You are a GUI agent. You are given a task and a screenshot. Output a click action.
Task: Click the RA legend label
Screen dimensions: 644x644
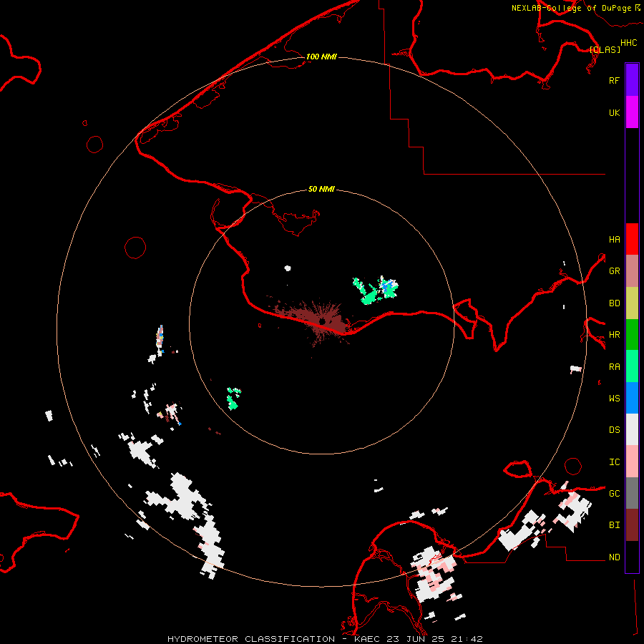(x=614, y=367)
